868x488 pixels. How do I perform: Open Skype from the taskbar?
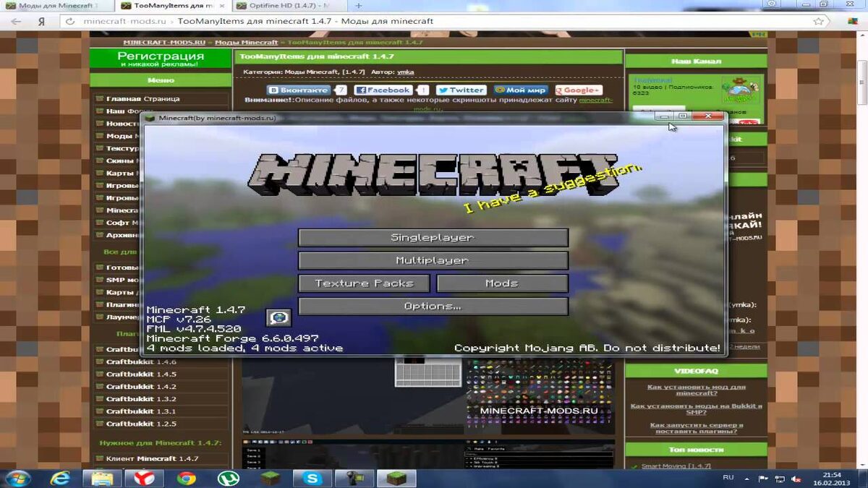tap(312, 478)
